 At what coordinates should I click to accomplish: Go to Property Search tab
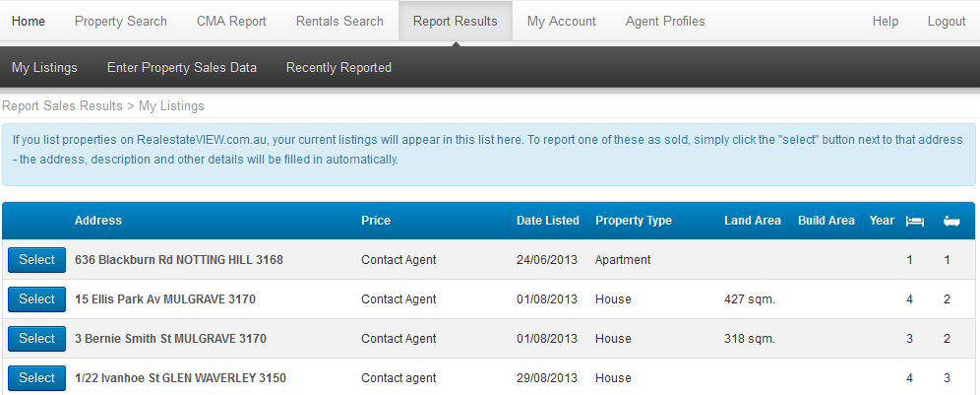point(121,21)
